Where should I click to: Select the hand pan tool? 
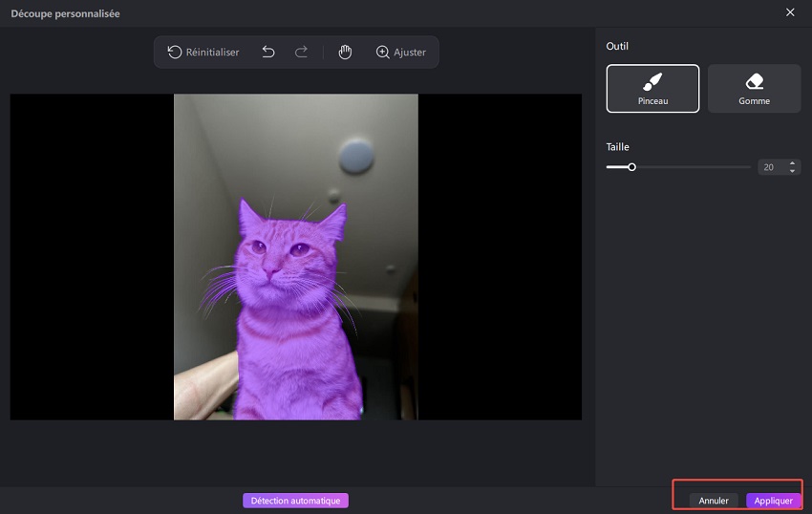[x=345, y=52]
